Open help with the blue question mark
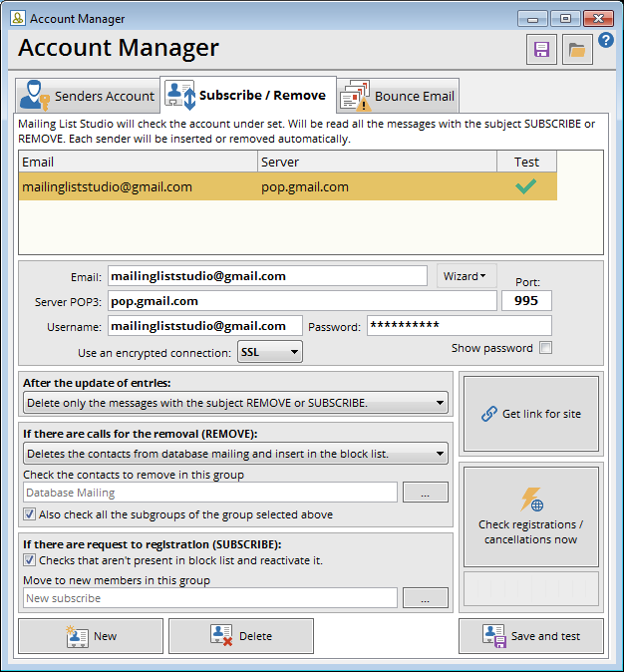The height and width of the screenshot is (672, 624). [606, 41]
